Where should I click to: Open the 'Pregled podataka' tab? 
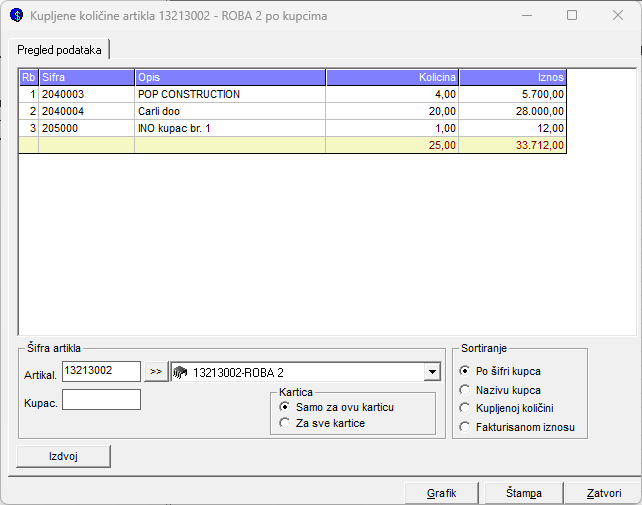(59, 49)
